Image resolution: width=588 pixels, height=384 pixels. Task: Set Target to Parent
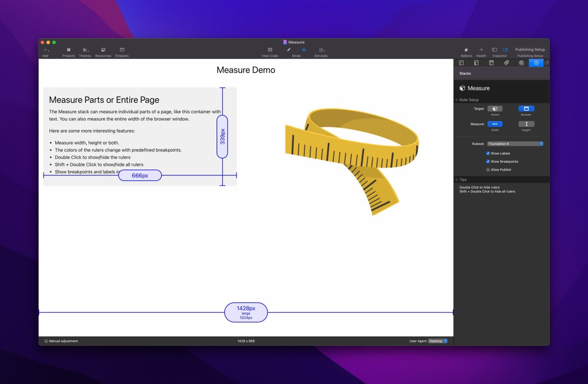click(x=495, y=109)
